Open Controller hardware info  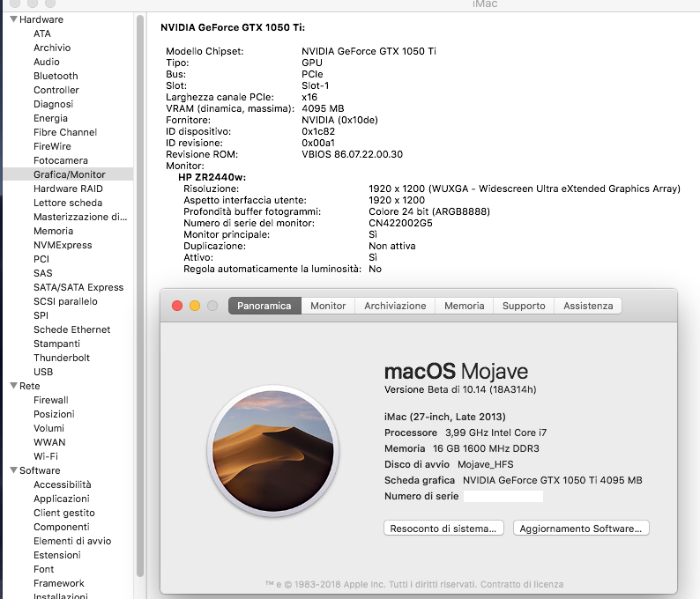[x=56, y=90]
